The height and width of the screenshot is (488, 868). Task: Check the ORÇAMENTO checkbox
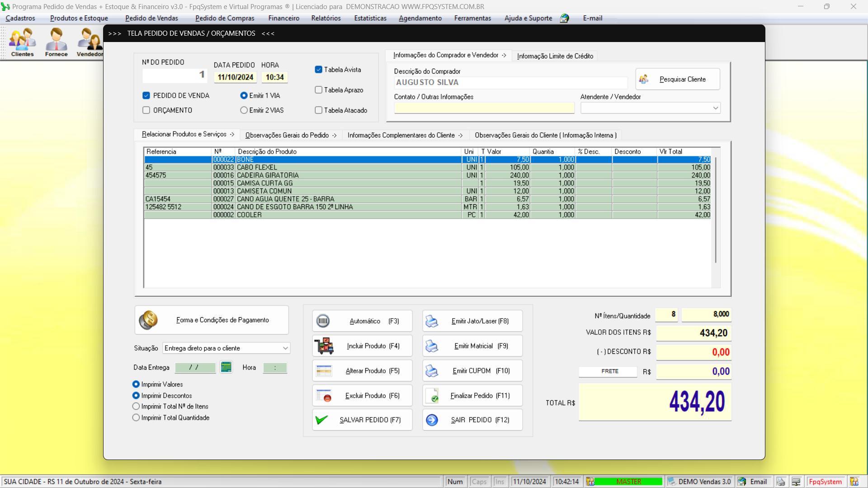click(146, 110)
